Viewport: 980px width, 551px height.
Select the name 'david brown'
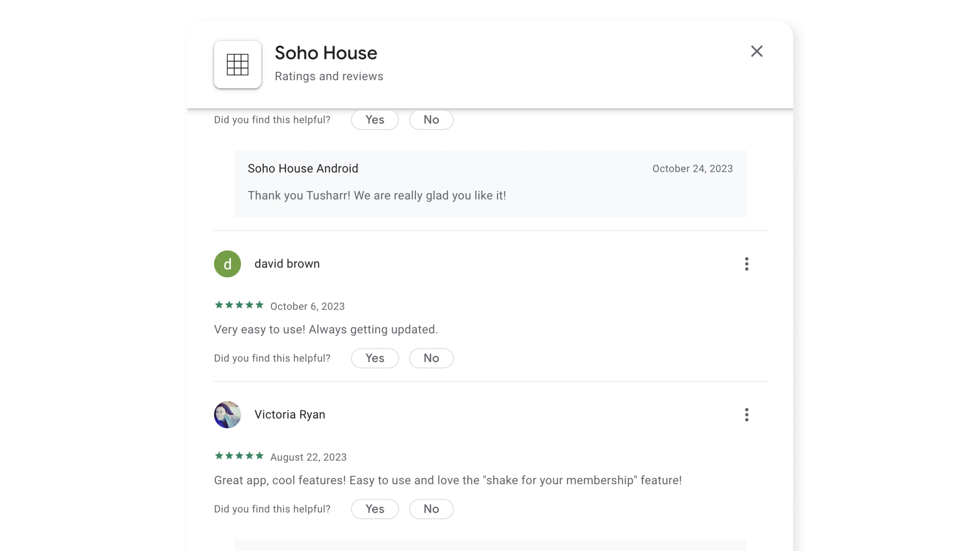tap(287, 264)
